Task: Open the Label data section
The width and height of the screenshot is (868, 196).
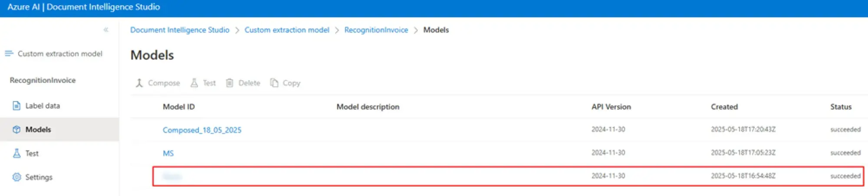Action: [x=43, y=106]
